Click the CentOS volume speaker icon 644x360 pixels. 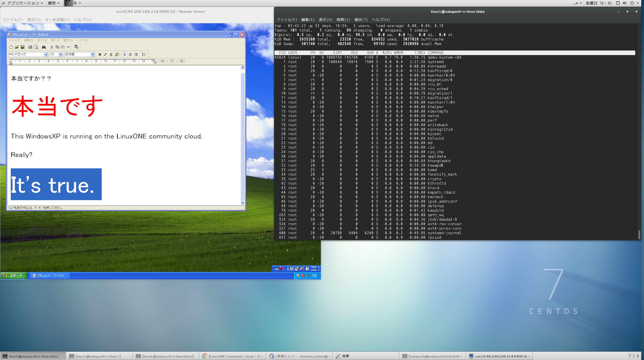point(624,3)
